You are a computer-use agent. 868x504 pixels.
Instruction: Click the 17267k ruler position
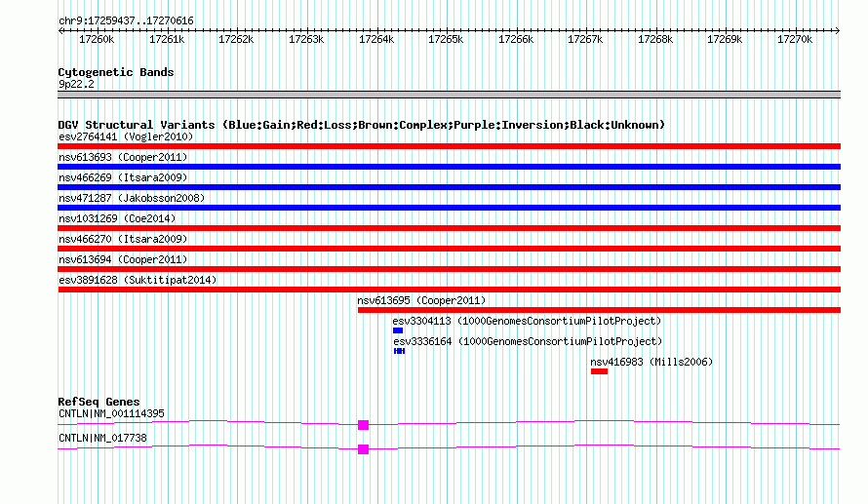pyautogui.click(x=585, y=39)
